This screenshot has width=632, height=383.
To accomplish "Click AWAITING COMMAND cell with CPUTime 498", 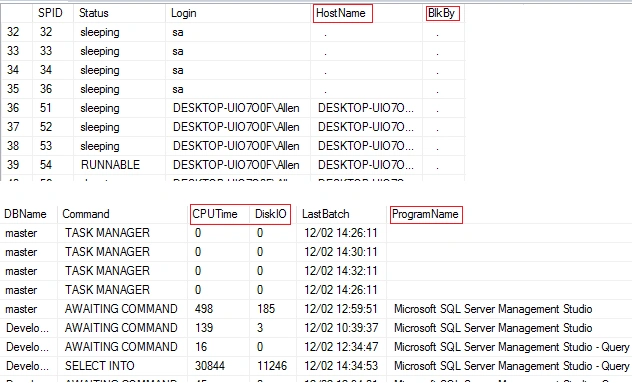I will pyautogui.click(x=121, y=309).
